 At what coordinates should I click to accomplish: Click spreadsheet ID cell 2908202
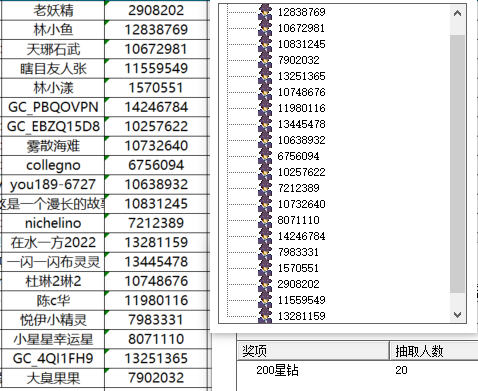(x=157, y=10)
